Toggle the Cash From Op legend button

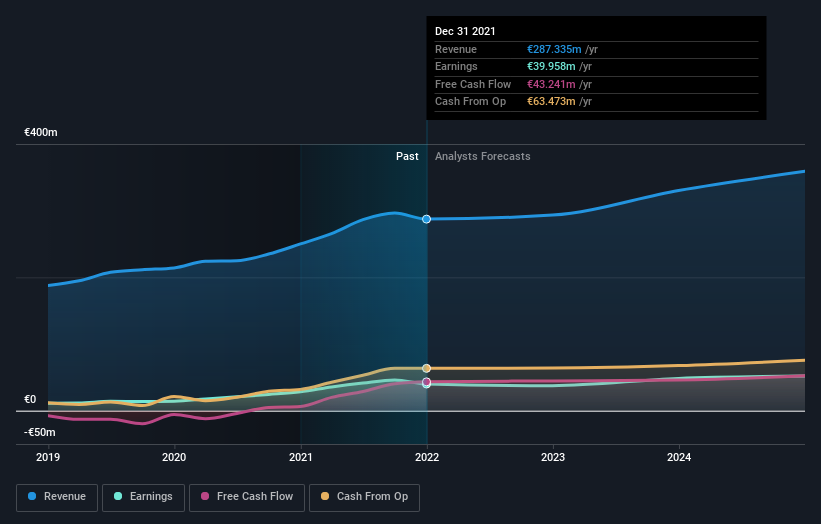tap(364, 497)
